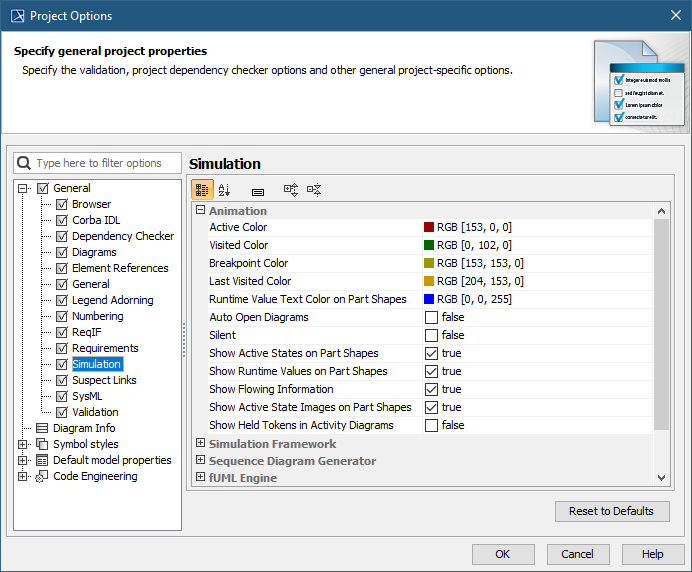The height and width of the screenshot is (572, 692).
Task: Click the OK button
Action: click(502, 554)
